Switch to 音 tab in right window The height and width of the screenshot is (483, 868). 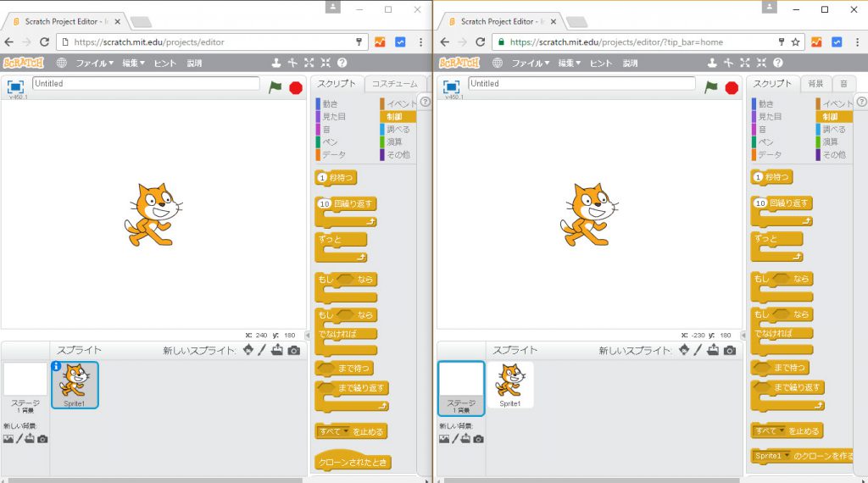click(x=843, y=84)
